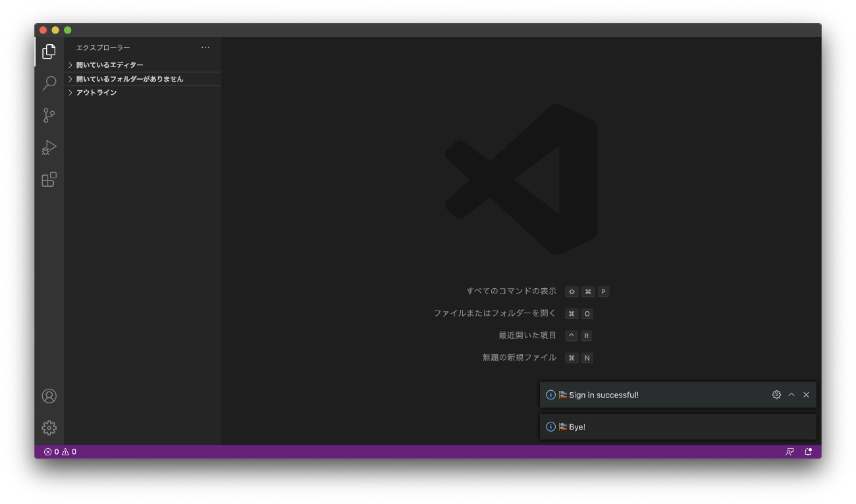Click the P key hint badge
The image size is (856, 504).
603,291
